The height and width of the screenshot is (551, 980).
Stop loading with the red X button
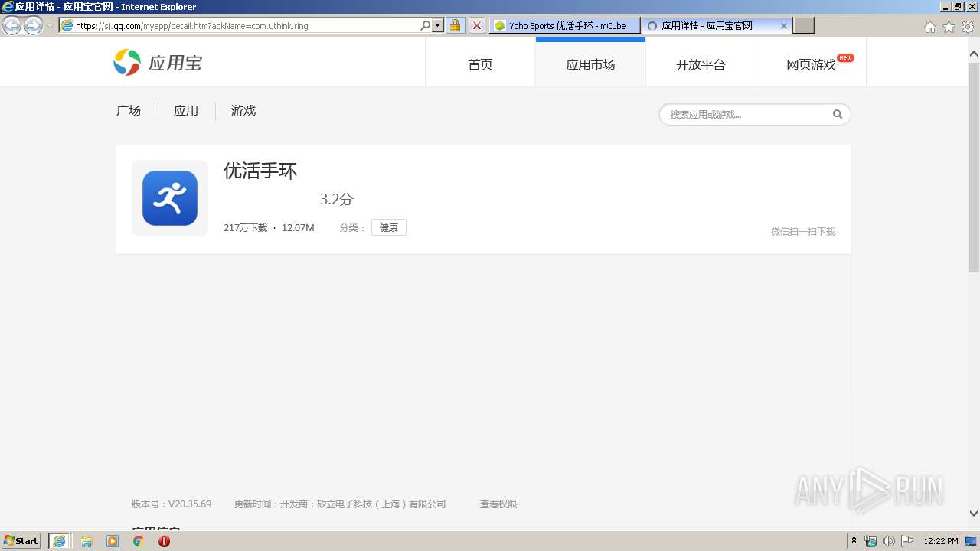[x=476, y=25]
